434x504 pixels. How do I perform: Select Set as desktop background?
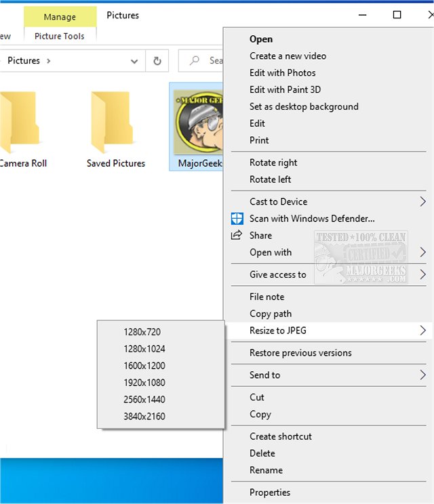point(303,106)
